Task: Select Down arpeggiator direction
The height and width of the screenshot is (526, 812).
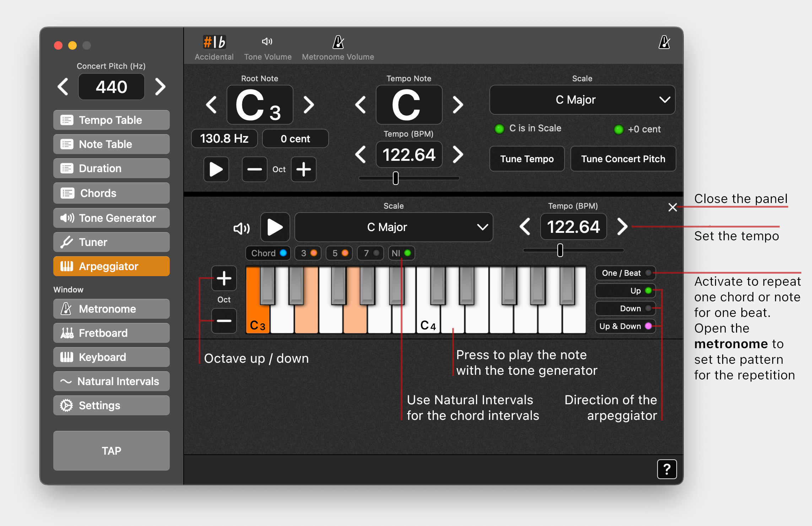Action: 626,308
